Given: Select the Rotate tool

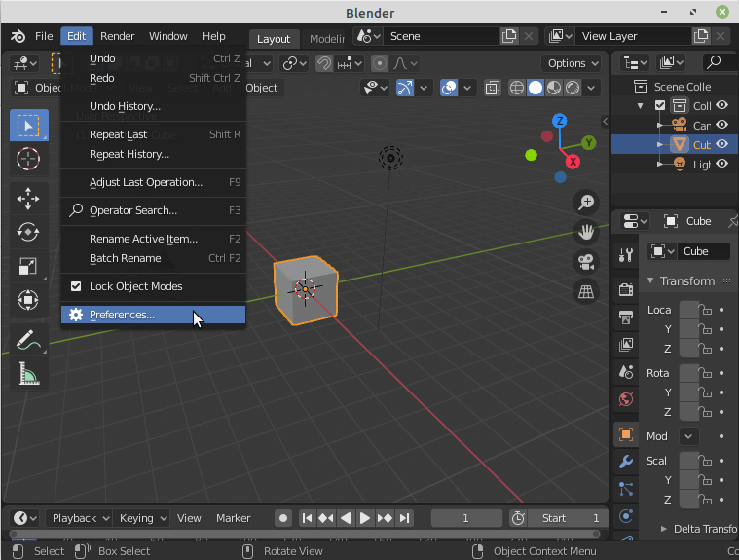Looking at the screenshot, I should pos(28,232).
